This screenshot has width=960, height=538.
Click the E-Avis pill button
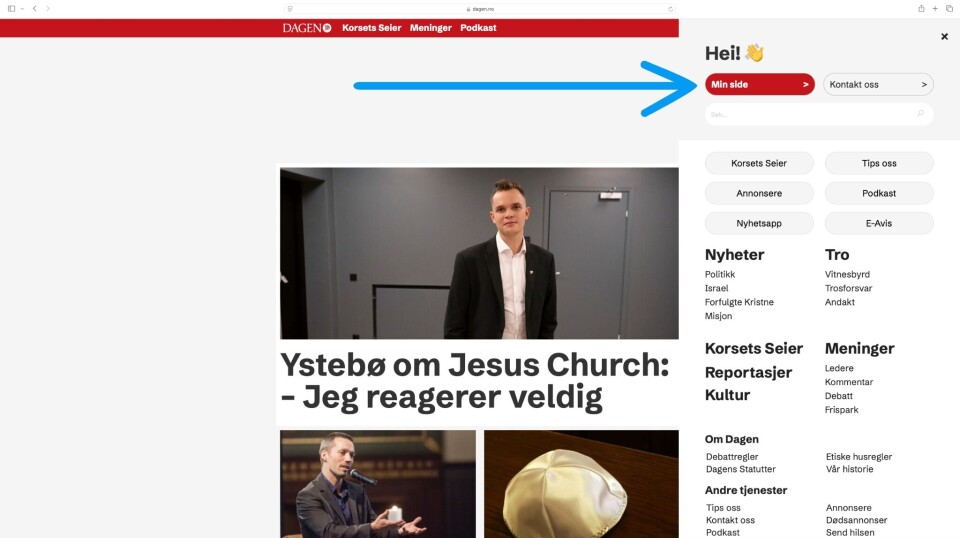[879, 223]
